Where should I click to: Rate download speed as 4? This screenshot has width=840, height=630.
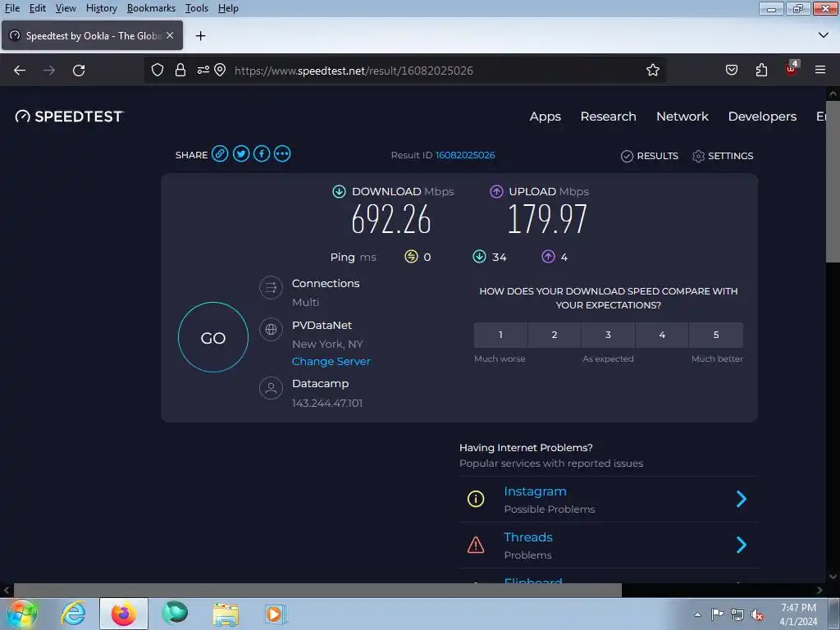coord(662,335)
